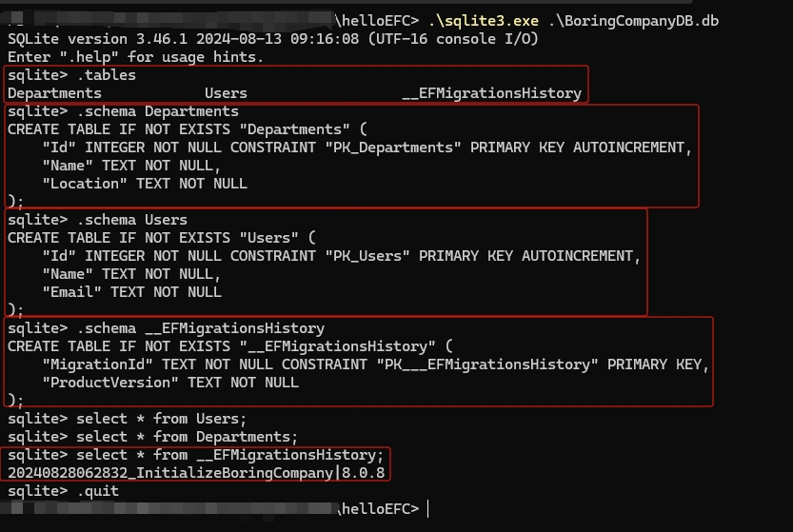The width and height of the screenshot is (793, 532).
Task: Click the "ProductVersion" column line
Action: click(x=170, y=383)
